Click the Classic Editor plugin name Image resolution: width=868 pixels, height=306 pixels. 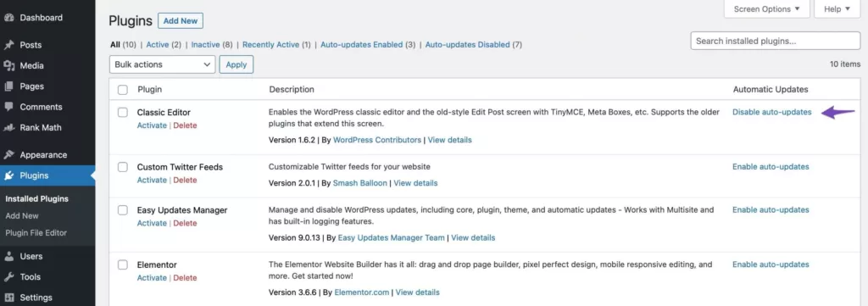[x=164, y=113]
